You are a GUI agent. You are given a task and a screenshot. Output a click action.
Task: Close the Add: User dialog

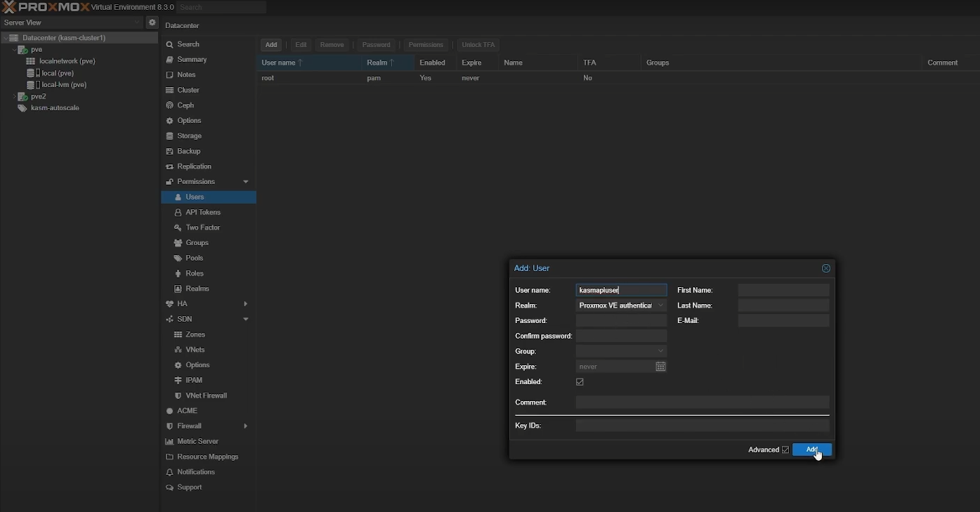click(826, 268)
